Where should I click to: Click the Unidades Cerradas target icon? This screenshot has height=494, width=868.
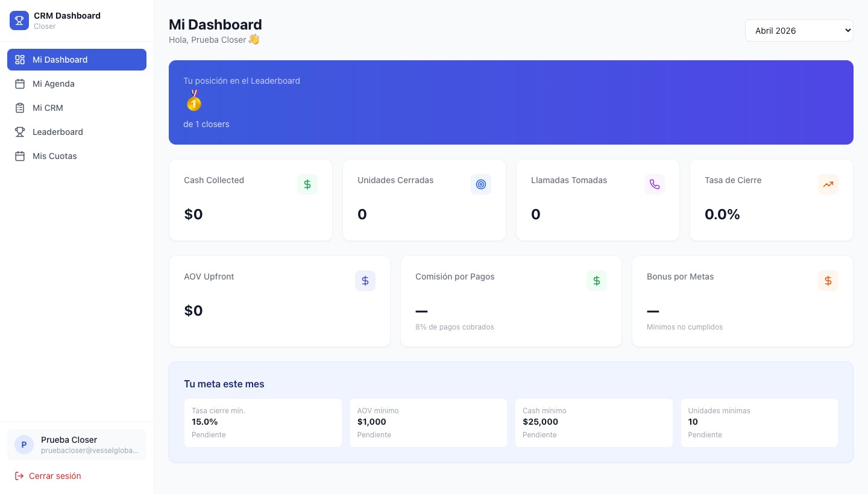(x=481, y=184)
